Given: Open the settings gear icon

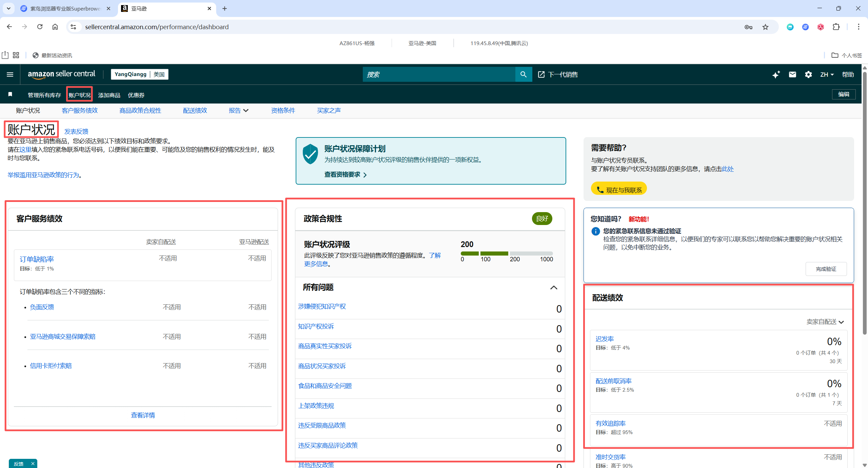Looking at the screenshot, I should 808,74.
